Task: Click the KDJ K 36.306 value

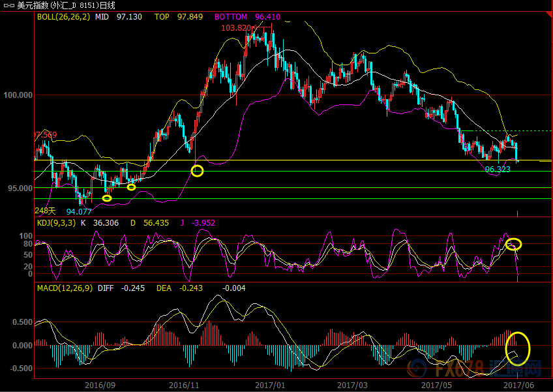Action: [x=99, y=222]
